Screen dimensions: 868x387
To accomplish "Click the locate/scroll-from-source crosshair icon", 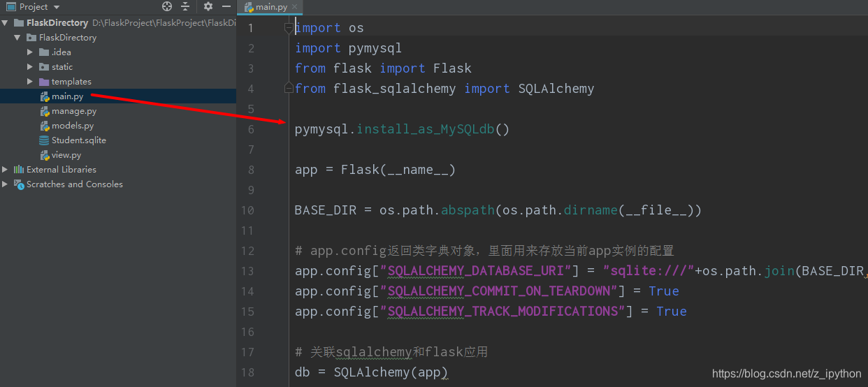I will point(167,7).
